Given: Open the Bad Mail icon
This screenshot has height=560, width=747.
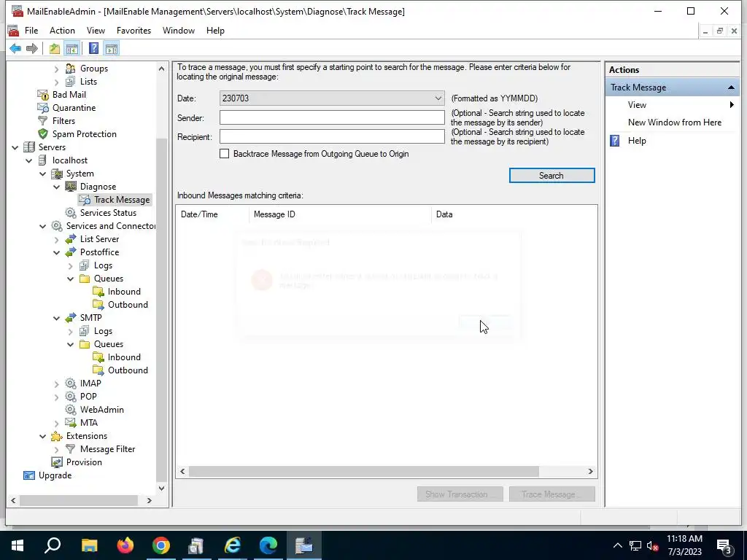Looking at the screenshot, I should click(43, 95).
